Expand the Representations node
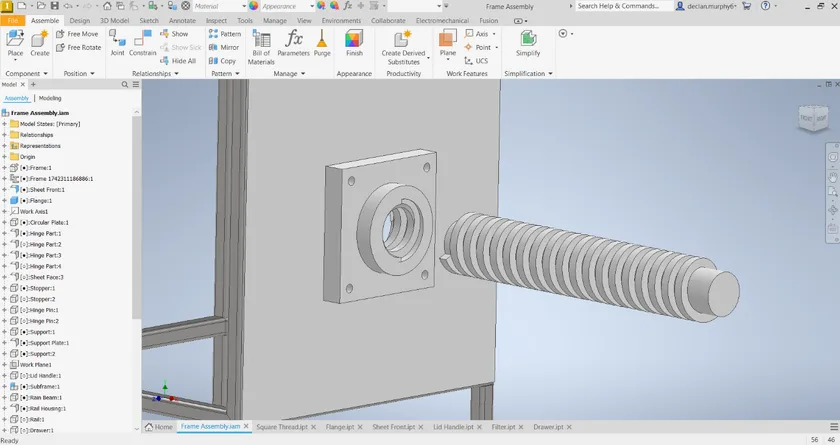 tap(4, 146)
